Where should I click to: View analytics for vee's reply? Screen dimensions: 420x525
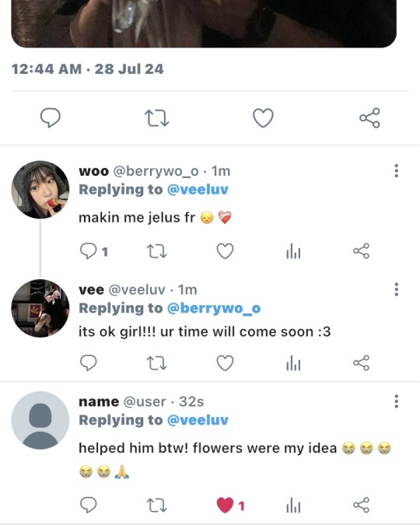293,363
